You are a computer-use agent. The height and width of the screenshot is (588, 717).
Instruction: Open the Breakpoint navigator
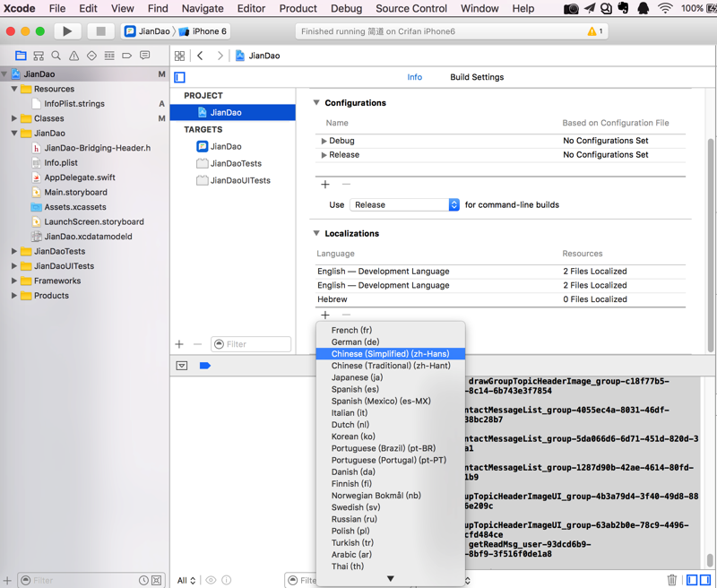pyautogui.click(x=126, y=56)
